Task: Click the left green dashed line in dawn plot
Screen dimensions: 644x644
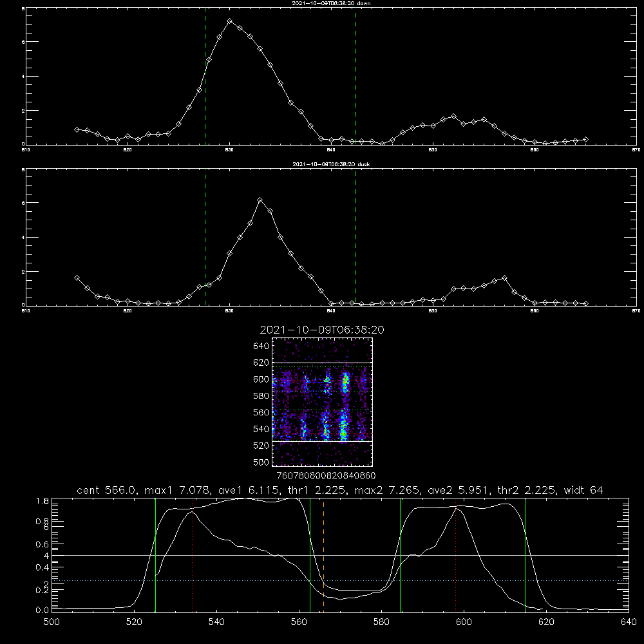Action: 205,78
